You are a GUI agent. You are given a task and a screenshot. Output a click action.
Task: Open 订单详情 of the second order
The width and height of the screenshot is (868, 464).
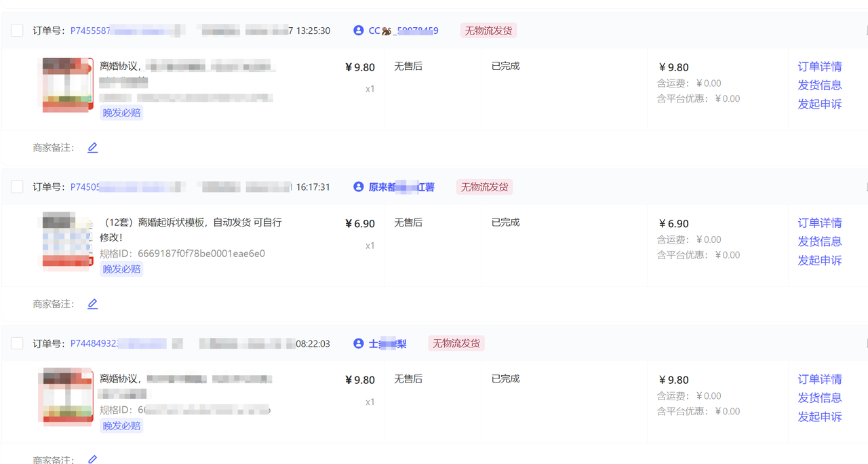click(819, 223)
